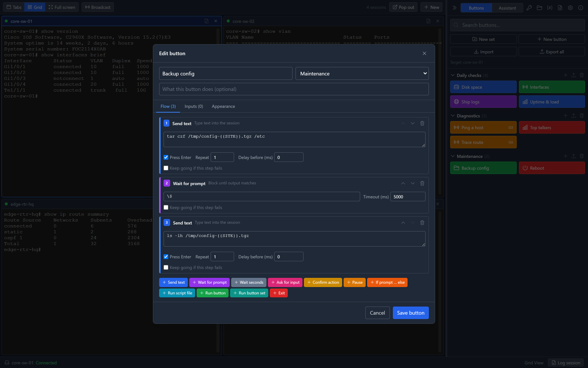The image size is (588, 368).
Task: Add a Wait seconds step
Action: [x=249, y=282]
